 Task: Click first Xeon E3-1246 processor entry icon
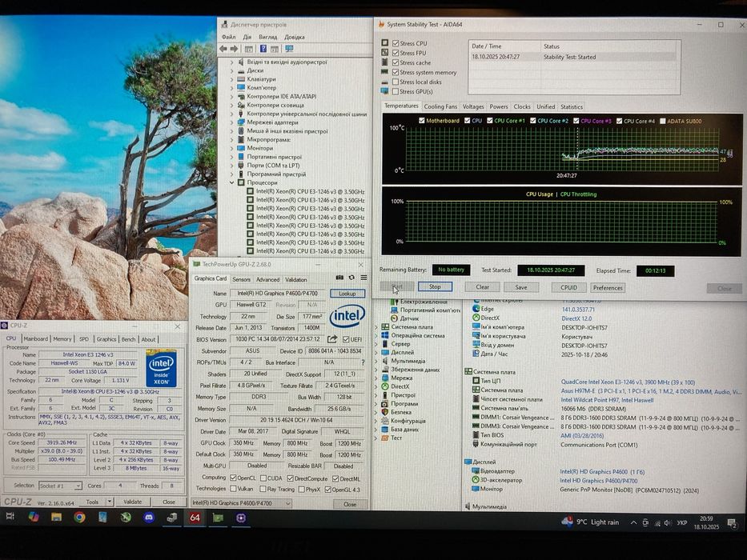pos(250,191)
